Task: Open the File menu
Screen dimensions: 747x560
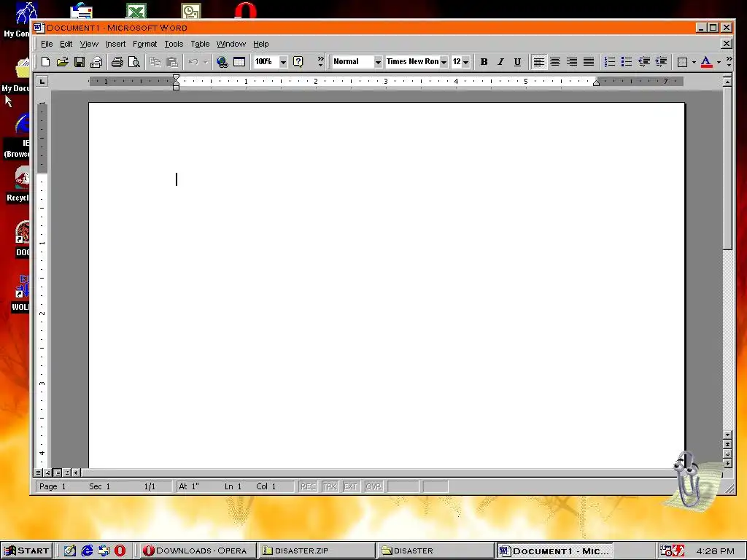Action: pyautogui.click(x=47, y=44)
